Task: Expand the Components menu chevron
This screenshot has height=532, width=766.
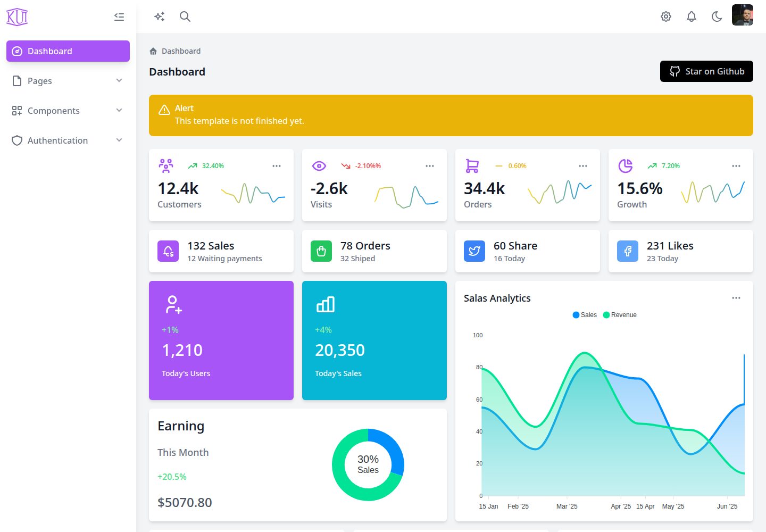Action: tap(119, 111)
